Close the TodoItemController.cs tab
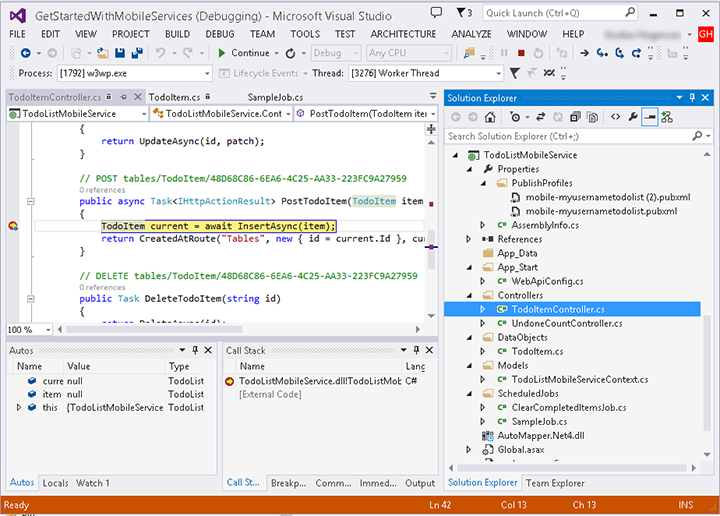This screenshot has height=516, width=720. (x=138, y=97)
